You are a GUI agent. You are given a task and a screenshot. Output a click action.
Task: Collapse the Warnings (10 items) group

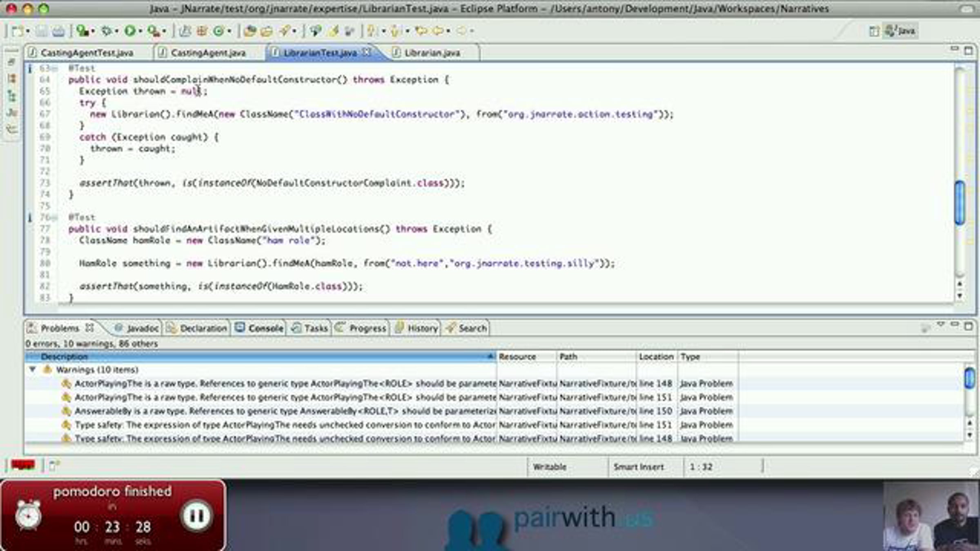click(33, 370)
